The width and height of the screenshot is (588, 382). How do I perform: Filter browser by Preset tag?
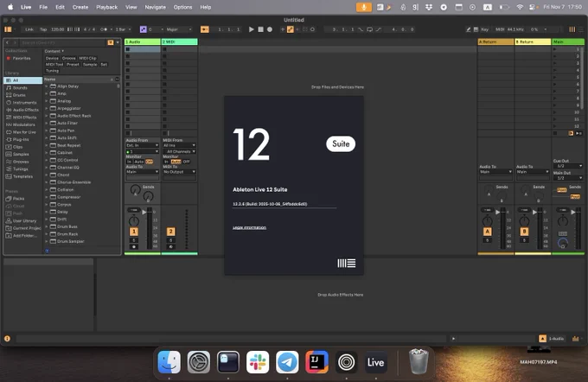pos(73,65)
